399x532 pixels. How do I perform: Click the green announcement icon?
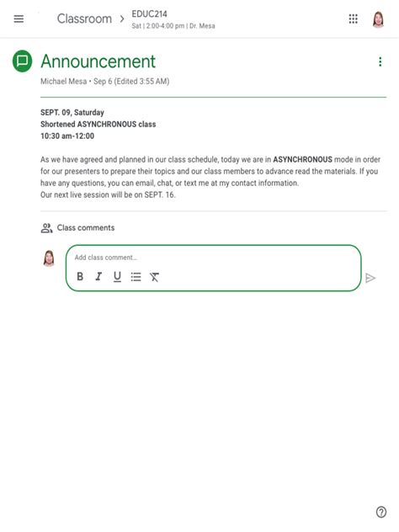point(23,61)
